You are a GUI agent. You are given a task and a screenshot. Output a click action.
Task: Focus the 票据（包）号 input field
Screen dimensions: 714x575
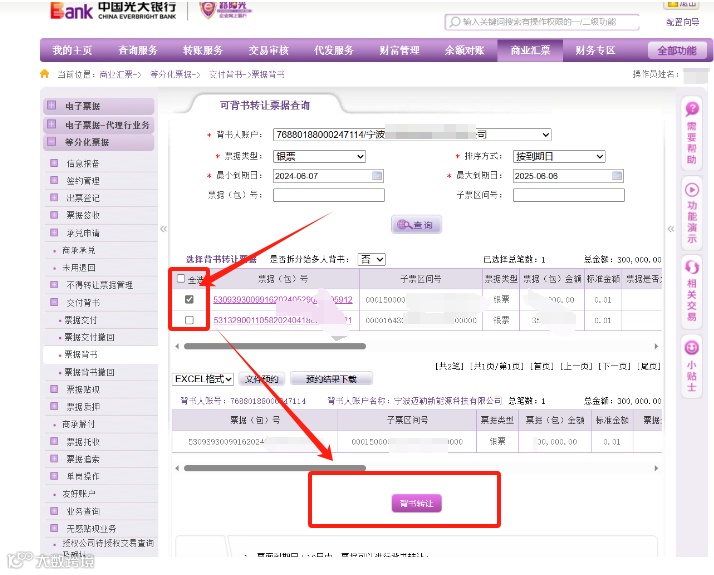coord(329,195)
